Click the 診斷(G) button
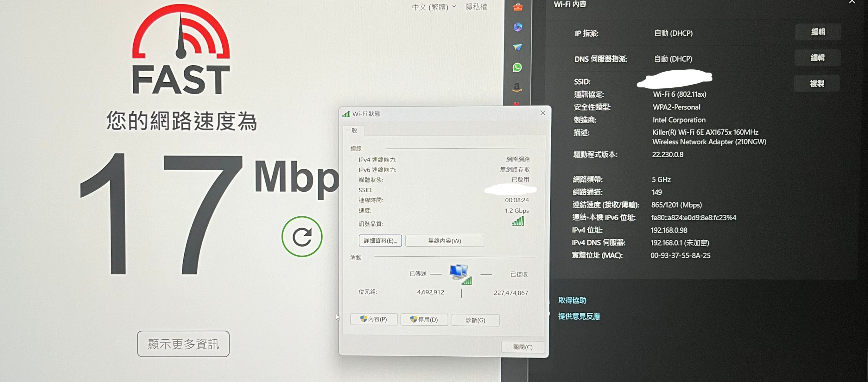The image size is (868, 382). pyautogui.click(x=475, y=320)
